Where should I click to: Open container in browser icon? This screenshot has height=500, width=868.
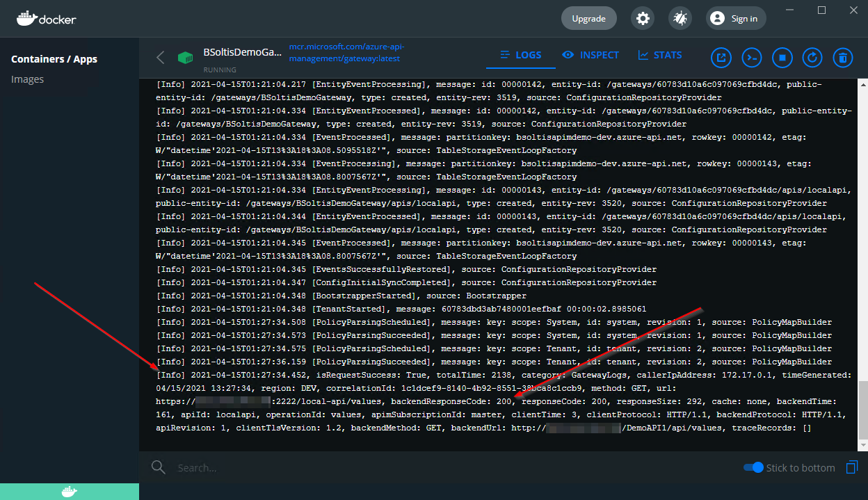point(721,58)
